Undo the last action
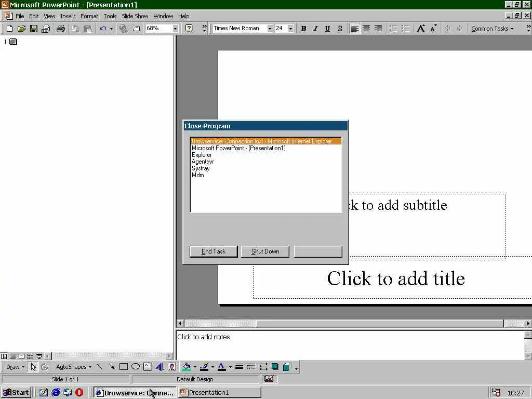Image resolution: width=532 pixels, height=399 pixels. tap(103, 29)
